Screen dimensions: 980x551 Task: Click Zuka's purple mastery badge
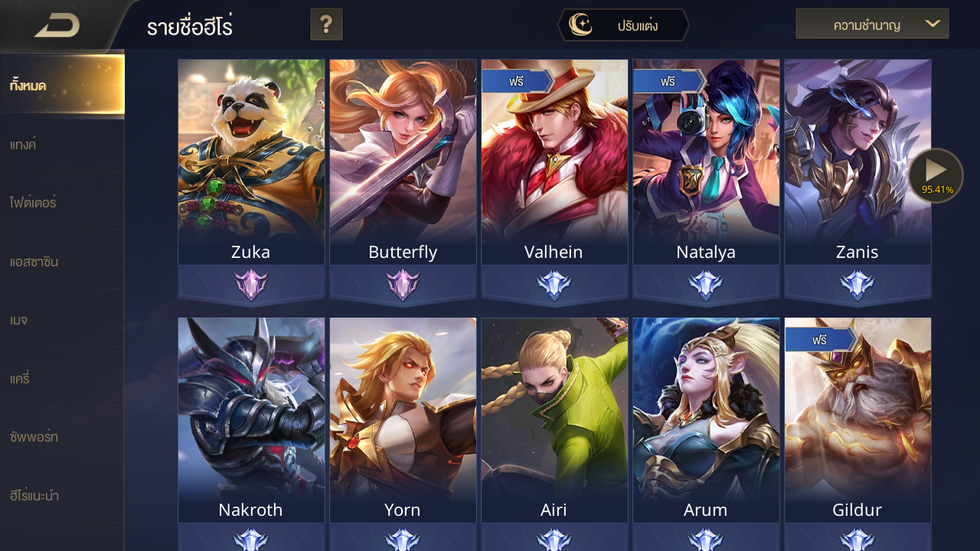pyautogui.click(x=251, y=285)
